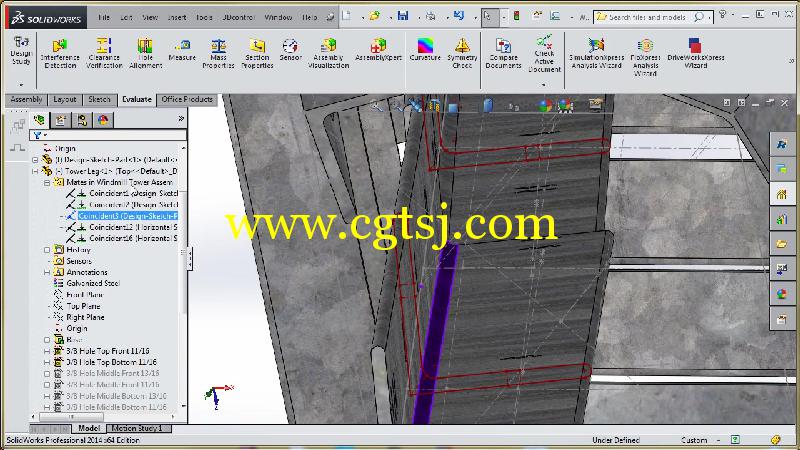Open the Window menu
The width and height of the screenshot is (800, 450).
coord(278,17)
